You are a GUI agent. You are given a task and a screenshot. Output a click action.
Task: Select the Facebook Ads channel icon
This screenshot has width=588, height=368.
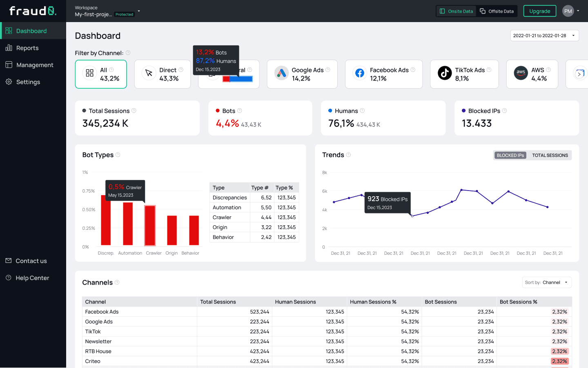coord(359,73)
